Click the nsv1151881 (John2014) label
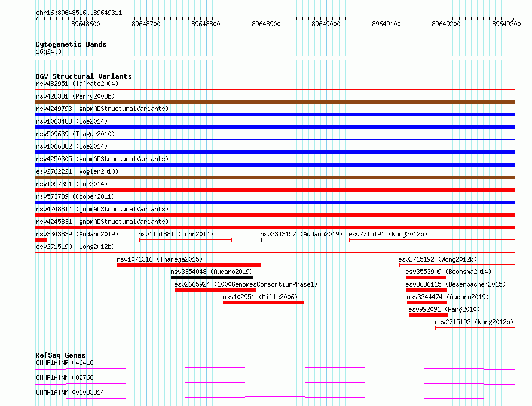Screen dimensions: 532x406 tap(176, 234)
